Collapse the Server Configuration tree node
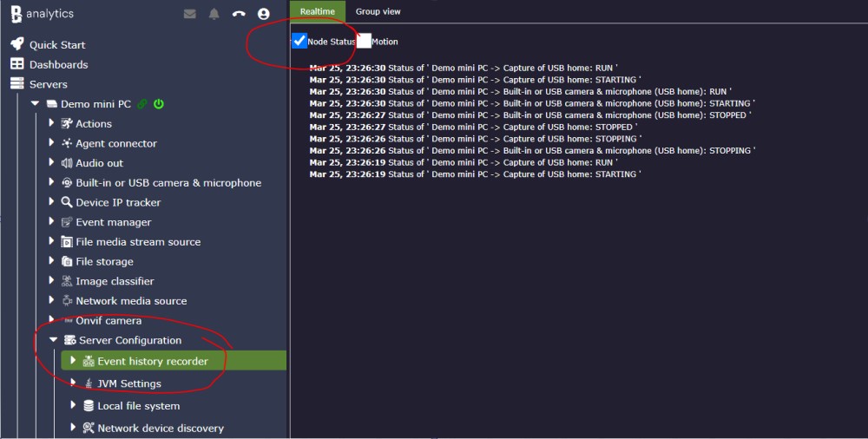Image resolution: width=868 pixels, height=439 pixels. (53, 340)
